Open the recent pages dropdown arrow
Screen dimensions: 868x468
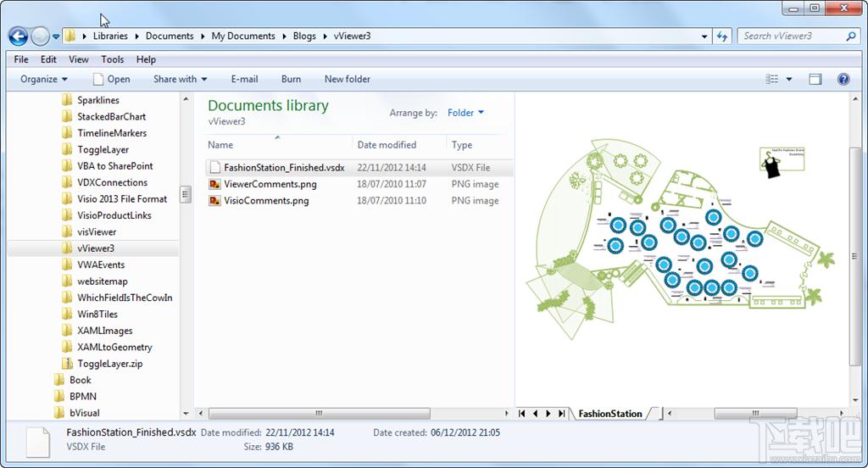point(56,37)
